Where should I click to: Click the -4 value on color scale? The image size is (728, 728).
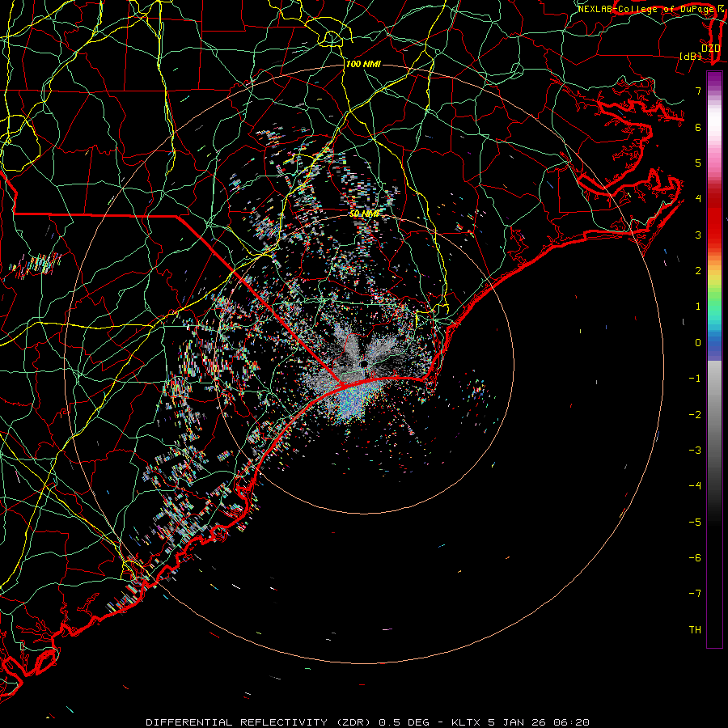coord(695,485)
